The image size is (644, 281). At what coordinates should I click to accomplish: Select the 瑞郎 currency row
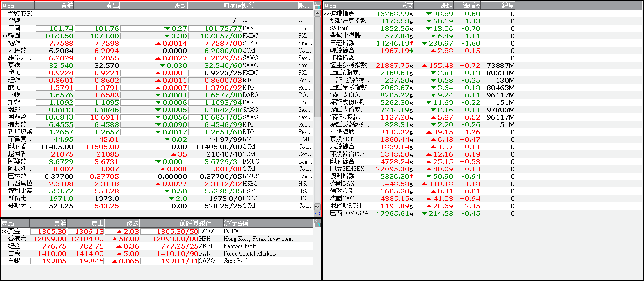157,110
